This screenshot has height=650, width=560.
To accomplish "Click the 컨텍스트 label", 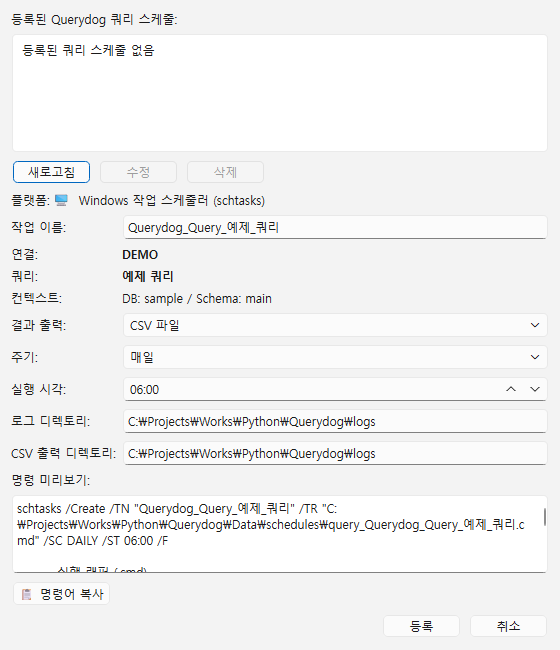I will (36, 298).
